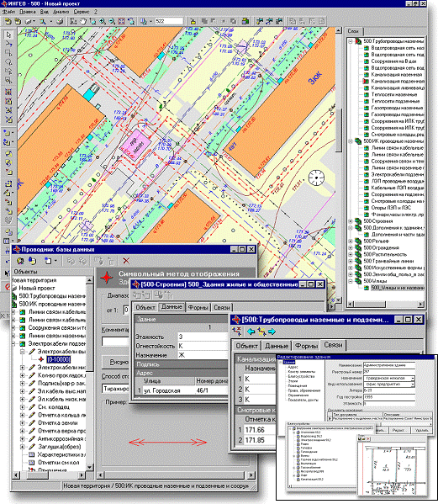This screenshot has height=504, width=438.
Task: Open the Анализ menu
Action: point(61,12)
